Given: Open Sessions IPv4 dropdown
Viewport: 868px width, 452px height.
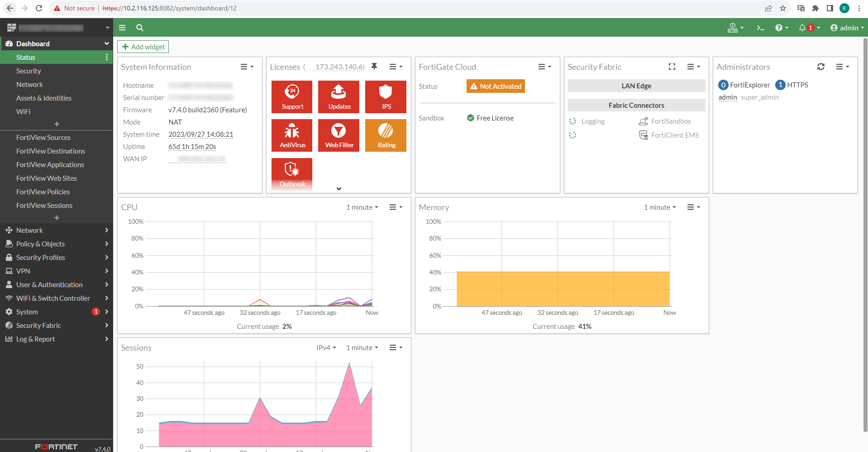Looking at the screenshot, I should tap(326, 348).
